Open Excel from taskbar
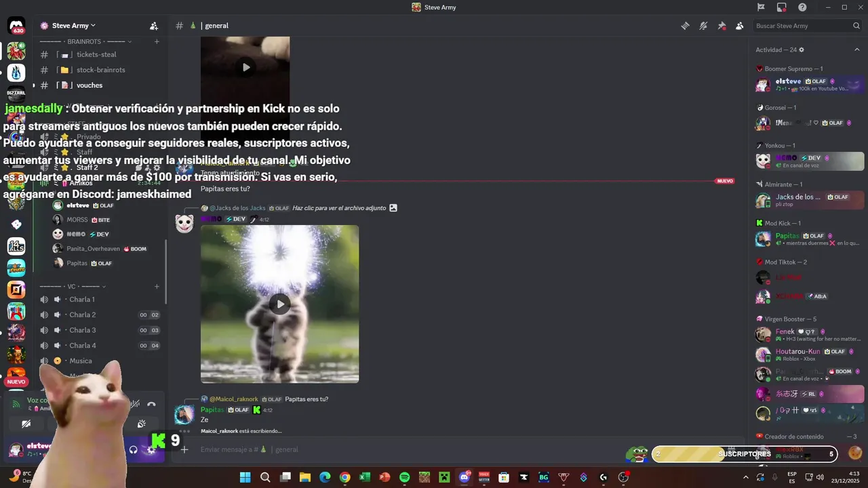The height and width of the screenshot is (488, 868). click(x=365, y=477)
